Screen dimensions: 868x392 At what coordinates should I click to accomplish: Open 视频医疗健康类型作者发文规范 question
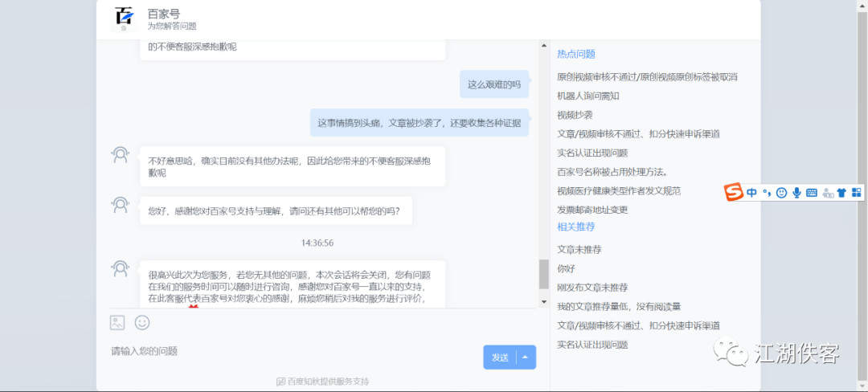coord(619,190)
